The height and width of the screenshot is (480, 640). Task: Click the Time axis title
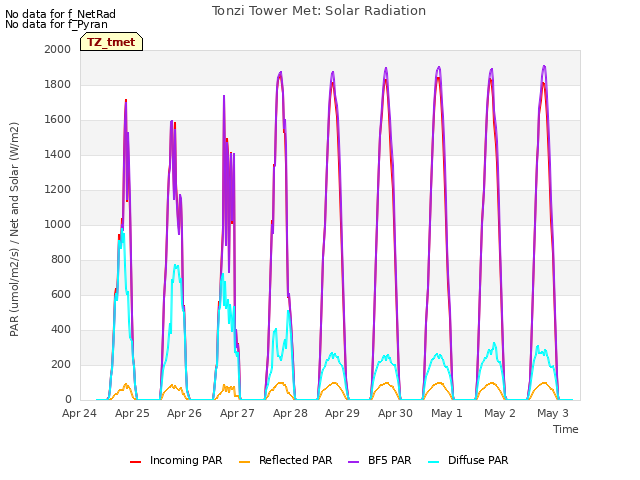pos(566,429)
